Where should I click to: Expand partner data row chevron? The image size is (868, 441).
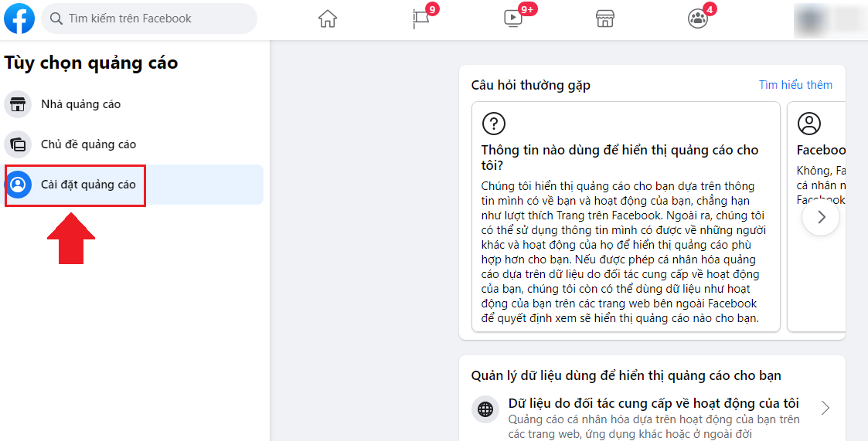825,409
